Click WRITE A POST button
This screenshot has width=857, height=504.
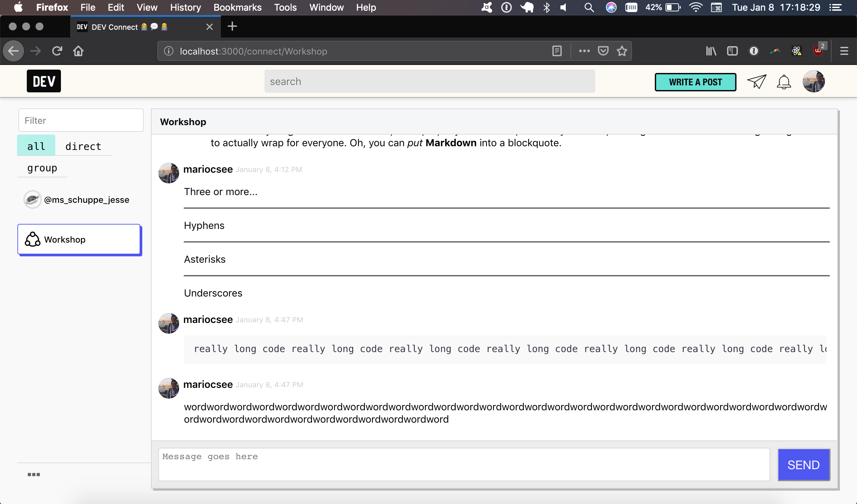coord(695,82)
